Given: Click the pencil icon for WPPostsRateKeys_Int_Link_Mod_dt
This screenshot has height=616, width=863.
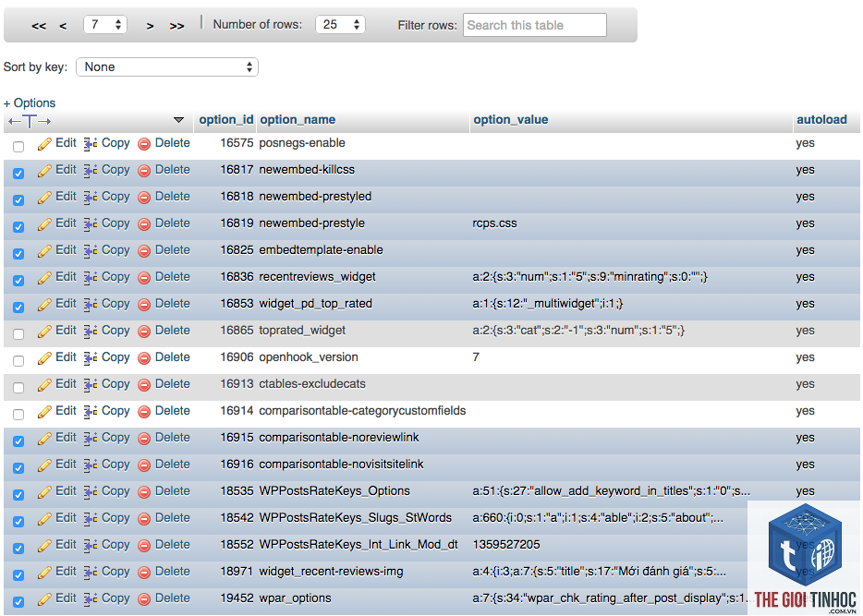Looking at the screenshot, I should click(44, 546).
